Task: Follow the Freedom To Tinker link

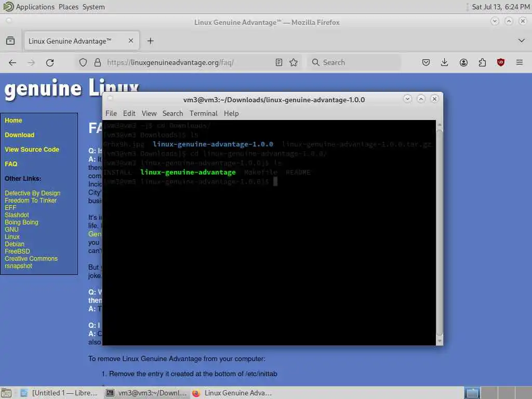Action: pyautogui.click(x=31, y=201)
